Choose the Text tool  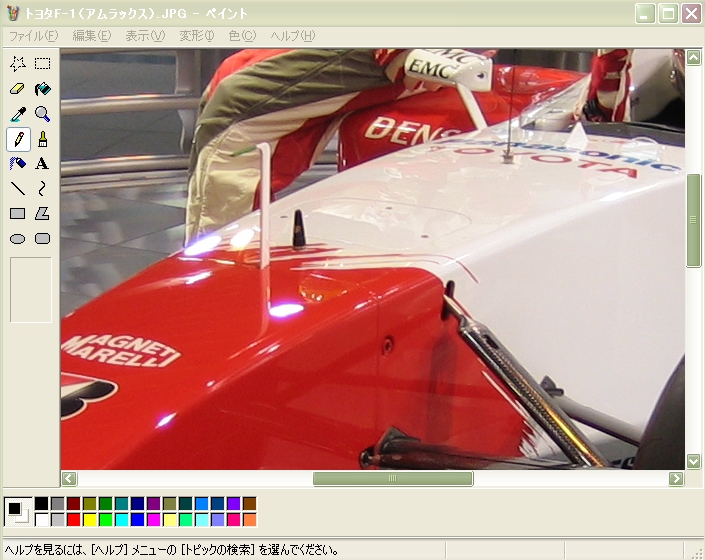pos(42,164)
